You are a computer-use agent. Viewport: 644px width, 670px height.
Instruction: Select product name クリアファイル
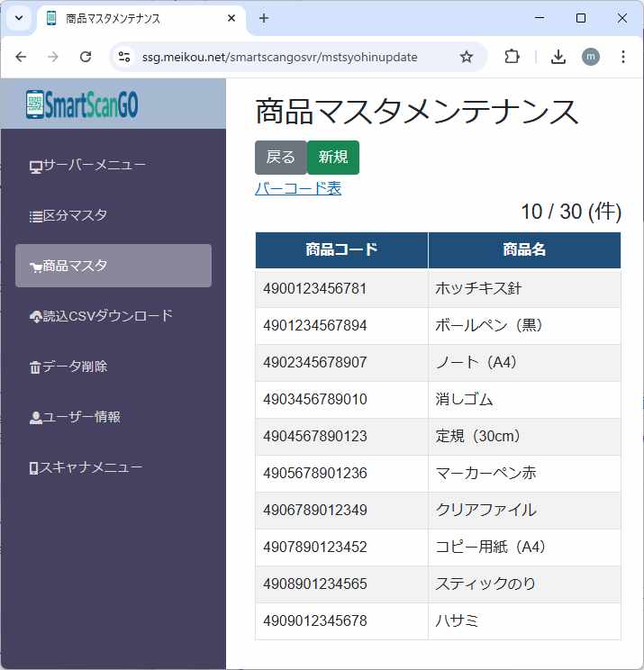(x=485, y=511)
